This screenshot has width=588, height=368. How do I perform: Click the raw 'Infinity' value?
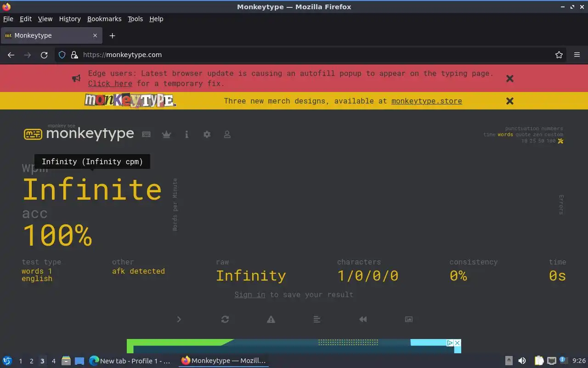pos(251,276)
